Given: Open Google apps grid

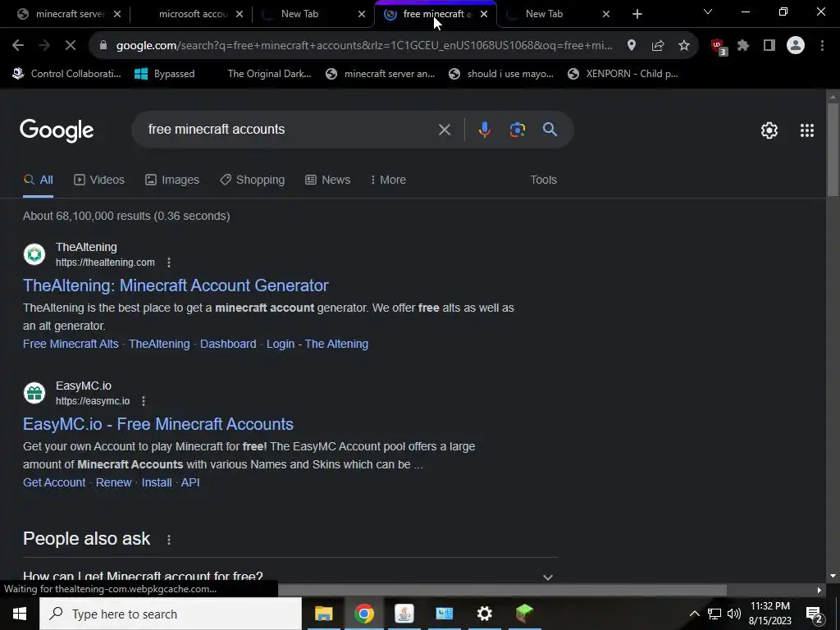Looking at the screenshot, I should [807, 130].
